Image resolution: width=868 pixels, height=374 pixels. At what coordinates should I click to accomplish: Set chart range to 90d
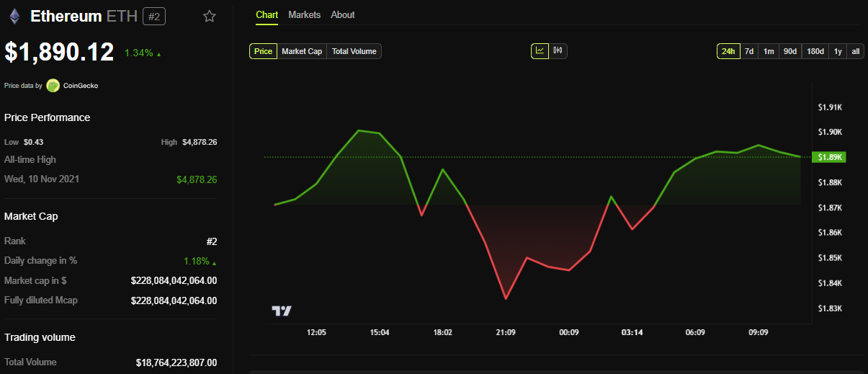coord(790,51)
